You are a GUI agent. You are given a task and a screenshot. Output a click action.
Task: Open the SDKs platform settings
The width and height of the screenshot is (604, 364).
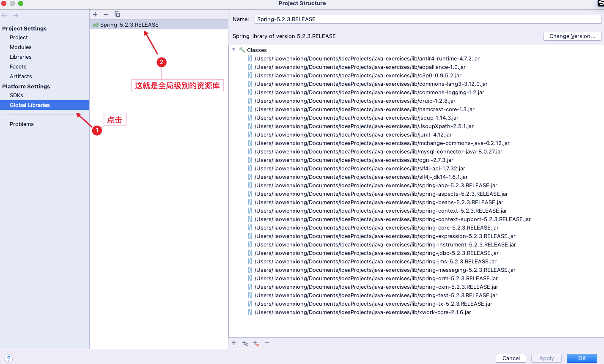[x=16, y=96]
